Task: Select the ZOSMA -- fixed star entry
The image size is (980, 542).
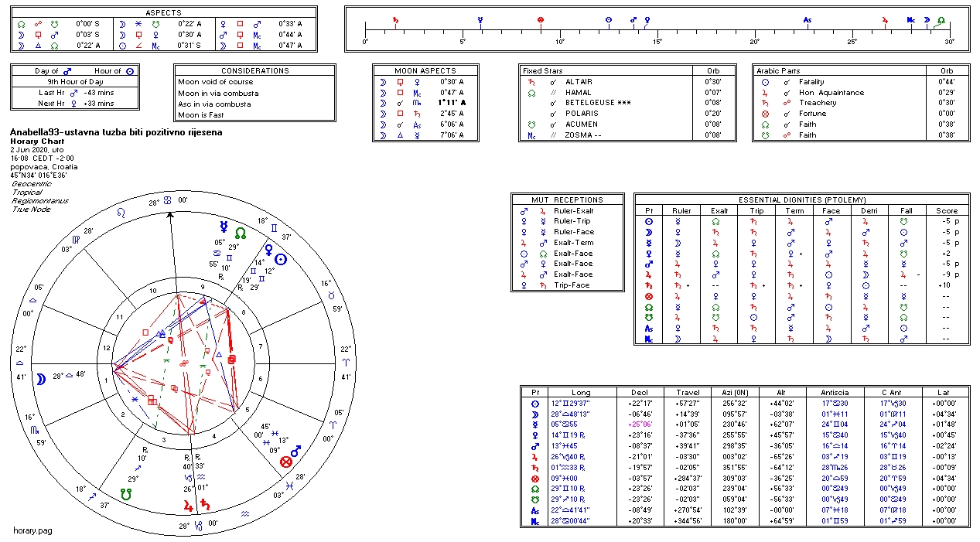Action: [x=583, y=135]
